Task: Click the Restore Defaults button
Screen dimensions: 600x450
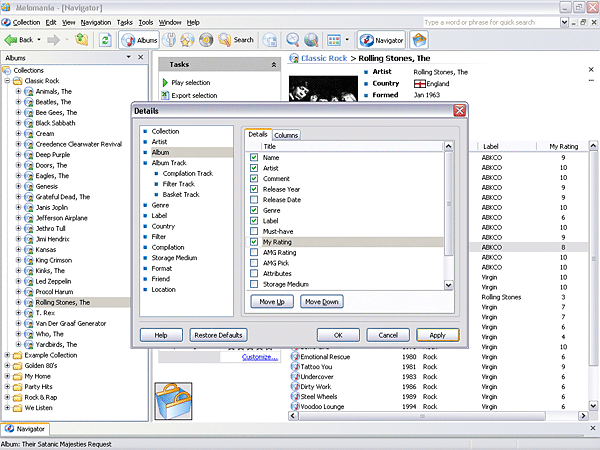Action: 218,335
